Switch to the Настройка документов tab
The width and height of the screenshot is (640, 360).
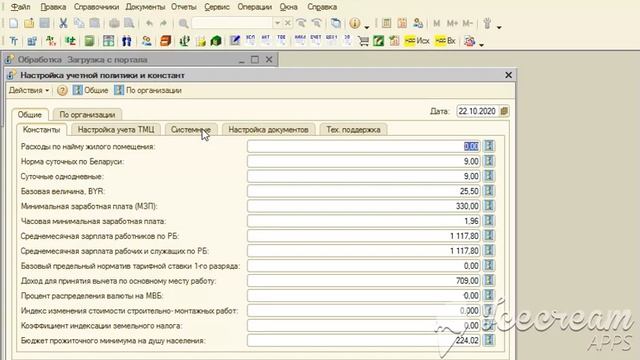tap(268, 130)
